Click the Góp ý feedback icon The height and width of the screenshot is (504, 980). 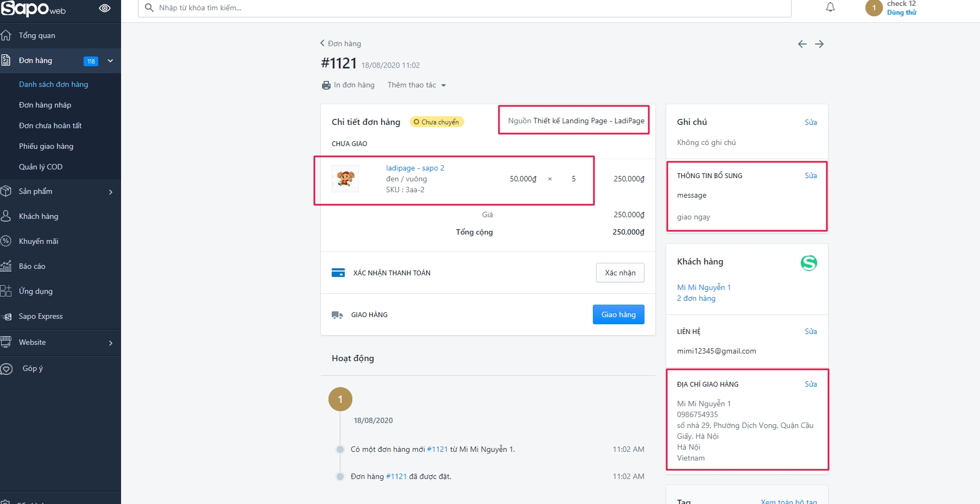(x=7, y=369)
